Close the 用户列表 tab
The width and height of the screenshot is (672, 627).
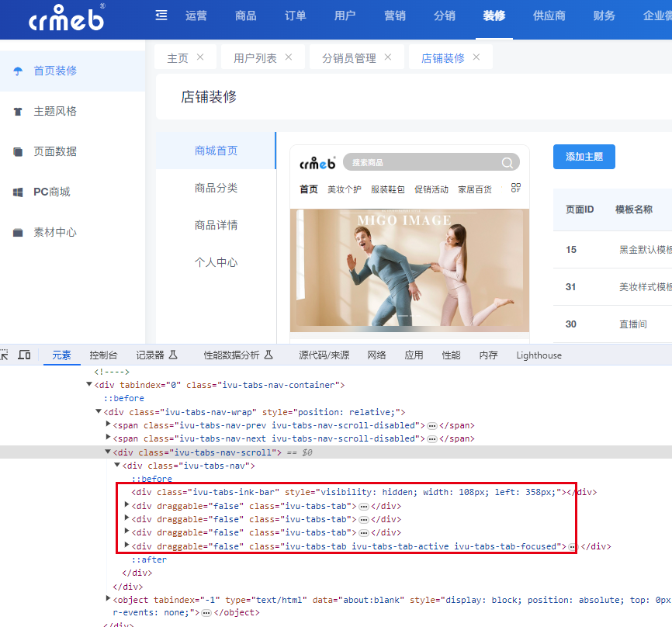(x=289, y=57)
